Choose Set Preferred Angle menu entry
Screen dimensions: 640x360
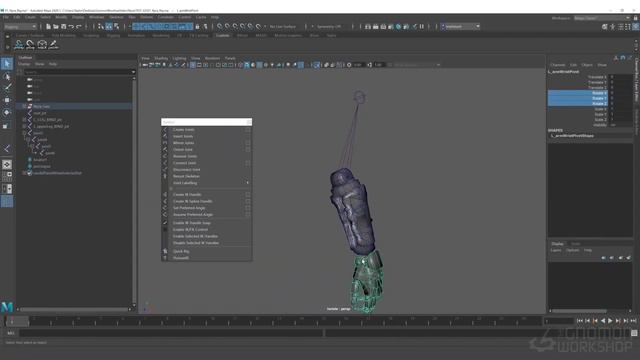[189, 208]
